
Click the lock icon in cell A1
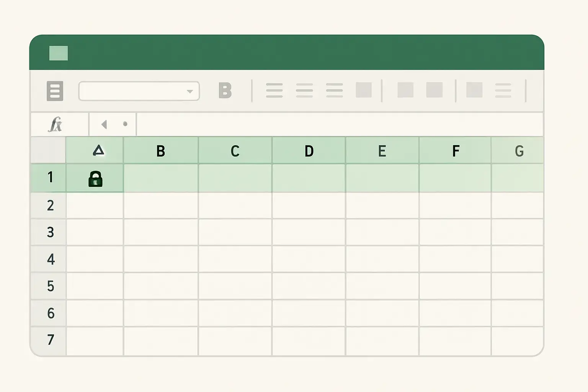point(95,179)
